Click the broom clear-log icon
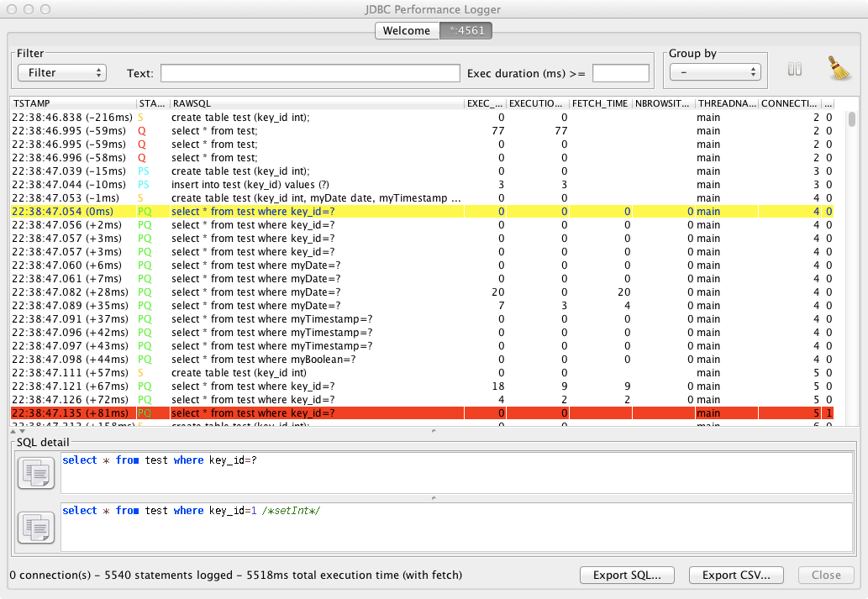 (x=839, y=68)
